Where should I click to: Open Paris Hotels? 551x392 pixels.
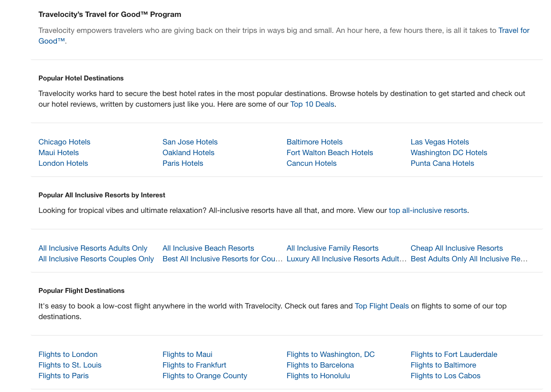coord(182,163)
